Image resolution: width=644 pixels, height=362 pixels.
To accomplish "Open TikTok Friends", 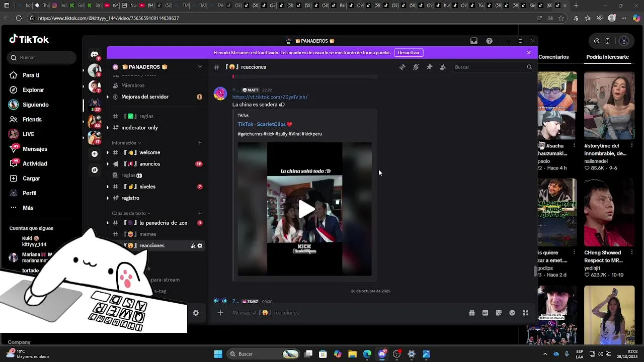I will (32, 120).
